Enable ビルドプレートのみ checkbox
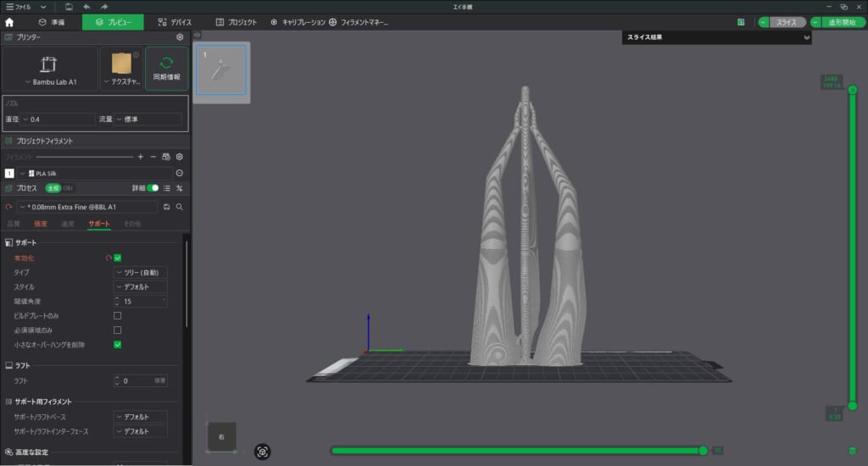 (x=117, y=315)
